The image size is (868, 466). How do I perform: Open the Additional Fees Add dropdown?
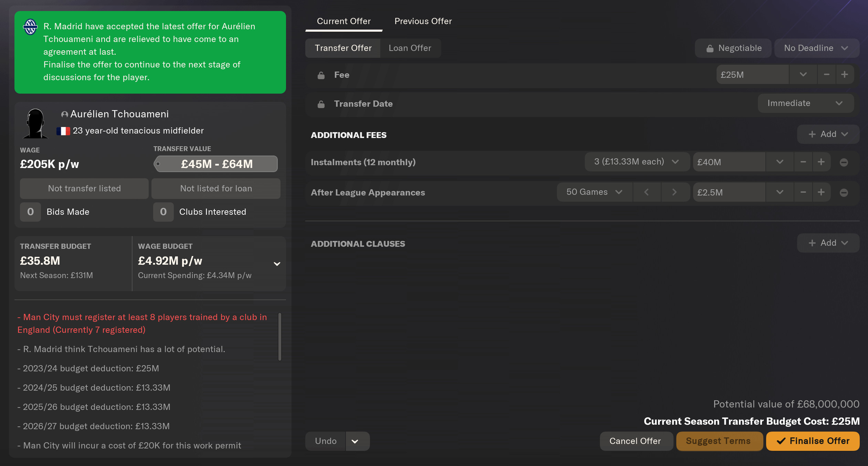point(828,134)
